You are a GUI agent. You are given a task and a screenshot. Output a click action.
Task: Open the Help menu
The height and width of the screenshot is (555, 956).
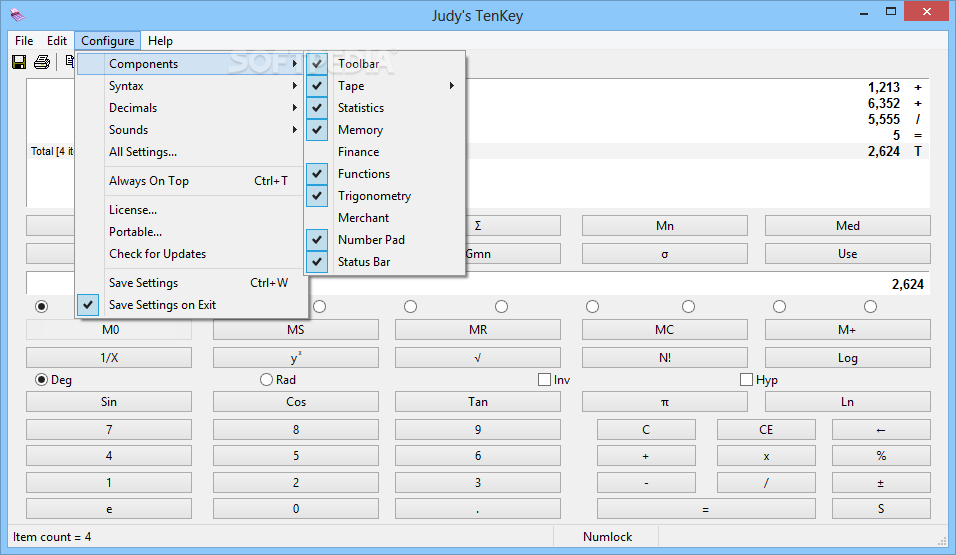pyautogui.click(x=160, y=41)
